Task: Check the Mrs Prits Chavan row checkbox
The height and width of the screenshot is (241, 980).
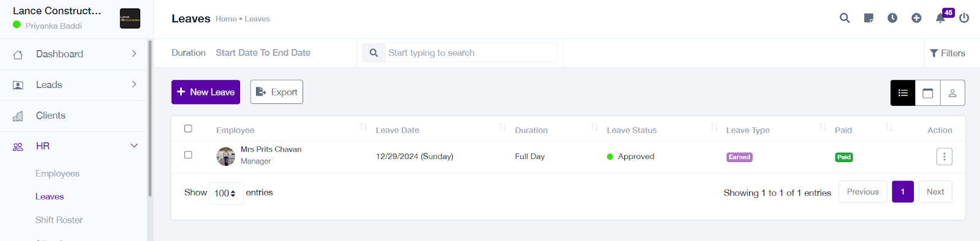Action: click(188, 155)
